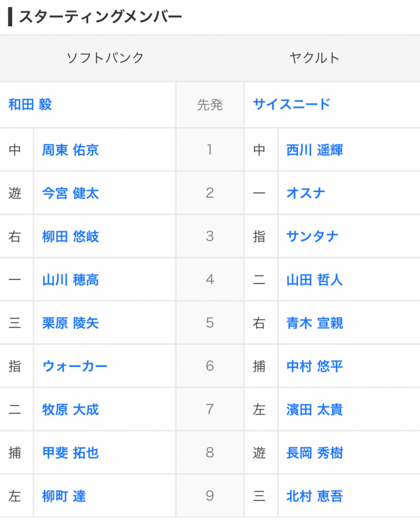Click designated hitter ウォーカー
The width and height of the screenshot is (420, 529).
[x=75, y=367]
